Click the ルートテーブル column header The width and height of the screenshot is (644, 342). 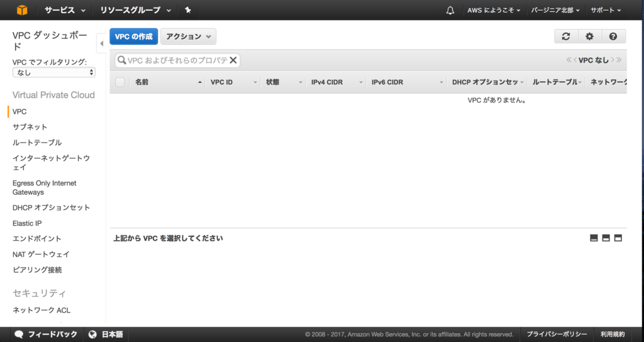555,82
